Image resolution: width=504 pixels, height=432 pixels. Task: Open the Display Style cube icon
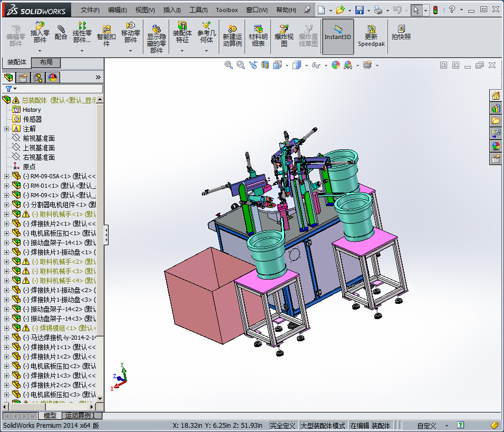tap(297, 65)
